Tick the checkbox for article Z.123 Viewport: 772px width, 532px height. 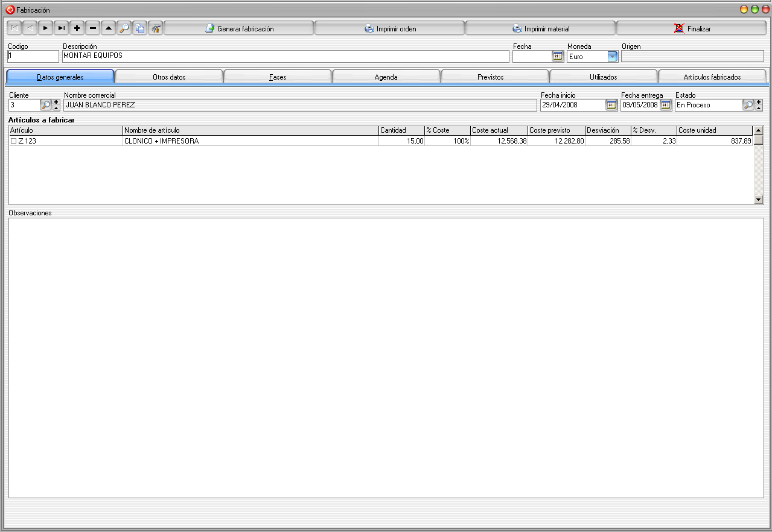[x=13, y=141]
